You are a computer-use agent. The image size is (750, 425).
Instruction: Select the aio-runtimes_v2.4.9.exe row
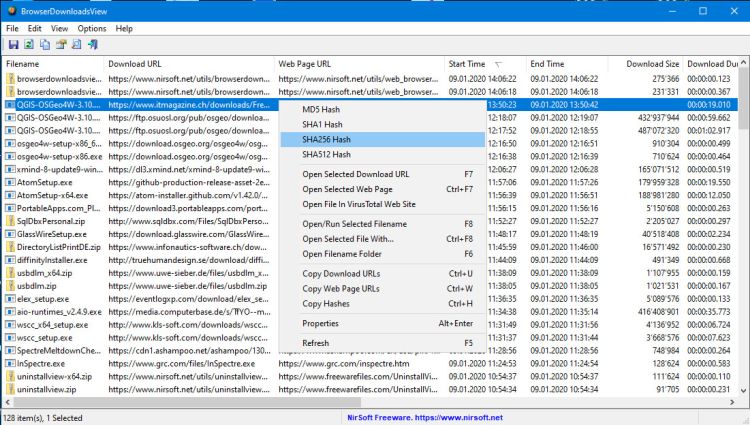point(371,312)
